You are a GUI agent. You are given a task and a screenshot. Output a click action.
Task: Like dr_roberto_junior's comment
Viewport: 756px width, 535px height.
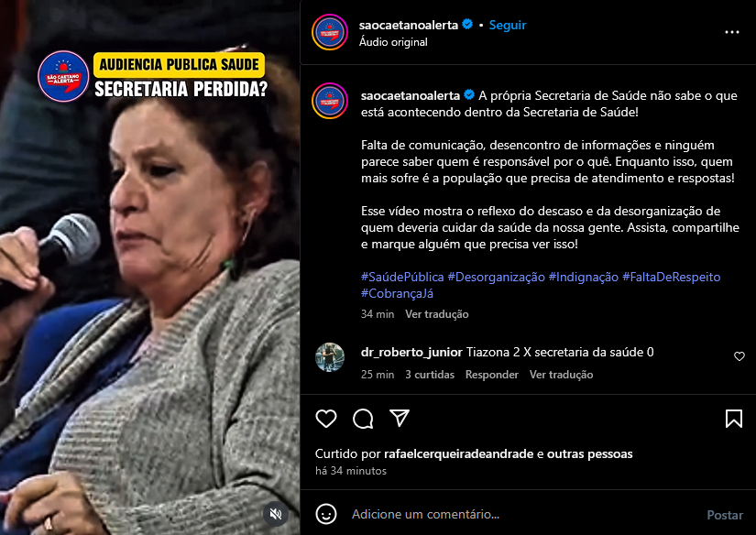(740, 356)
